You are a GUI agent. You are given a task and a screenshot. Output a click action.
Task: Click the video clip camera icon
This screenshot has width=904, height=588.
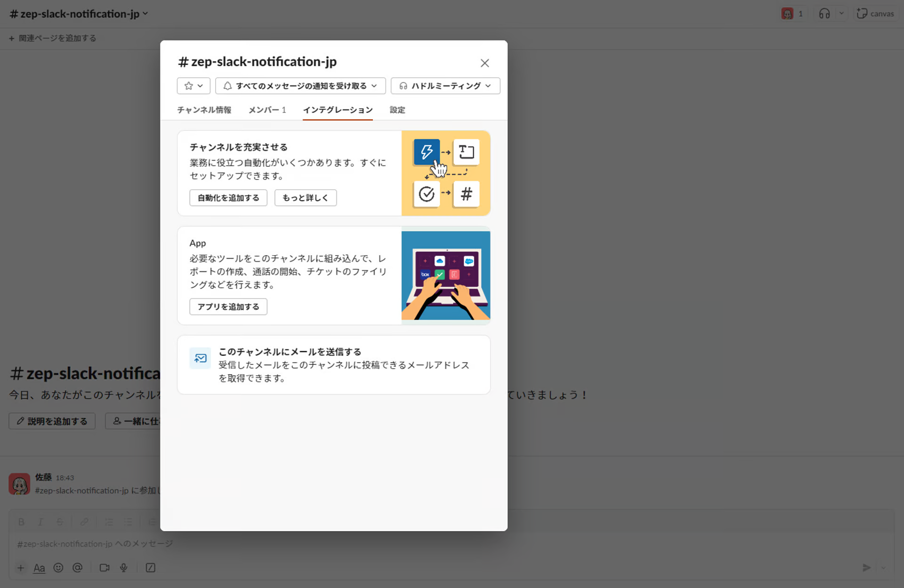(x=105, y=568)
